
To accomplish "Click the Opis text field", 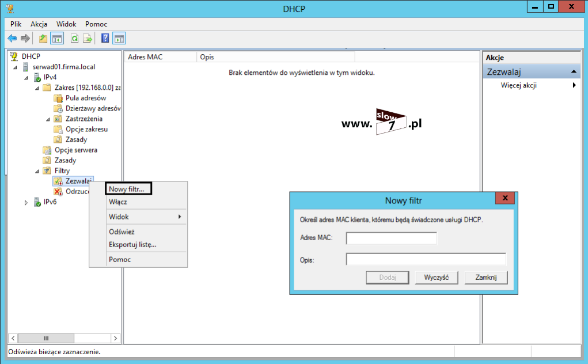I will (x=426, y=259).
